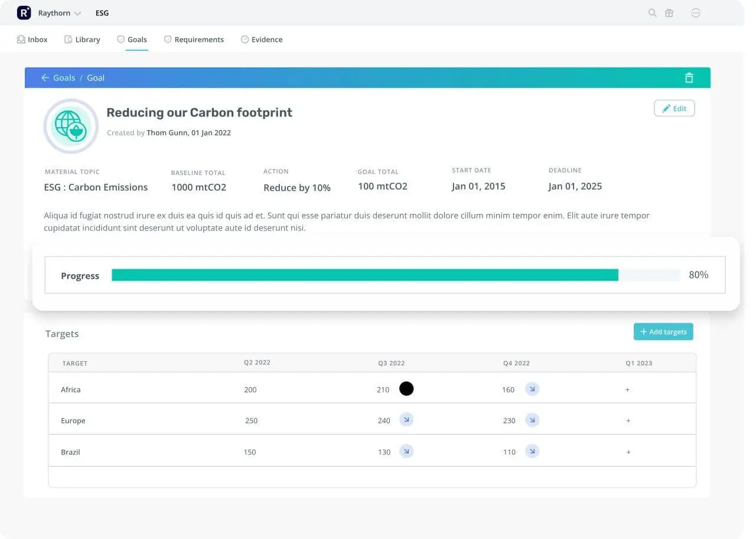756x539 pixels.
Task: Select the Europe target row label
Action: (73, 421)
